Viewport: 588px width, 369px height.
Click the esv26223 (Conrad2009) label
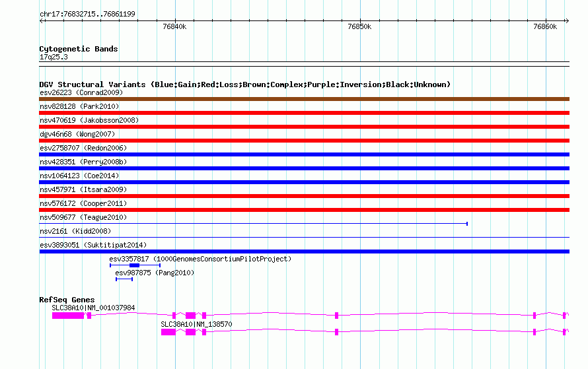pyautogui.click(x=81, y=92)
